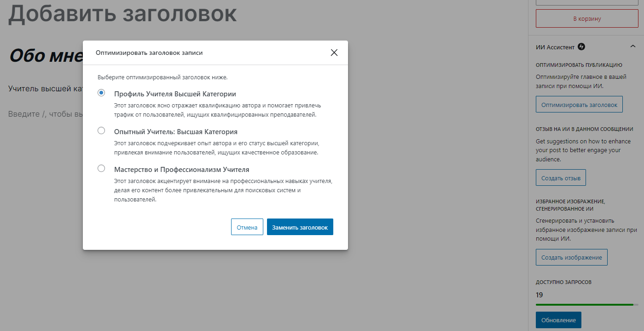Image resolution: width=644 pixels, height=331 pixels.
Task: Click the Создать изображение button
Action: point(571,257)
